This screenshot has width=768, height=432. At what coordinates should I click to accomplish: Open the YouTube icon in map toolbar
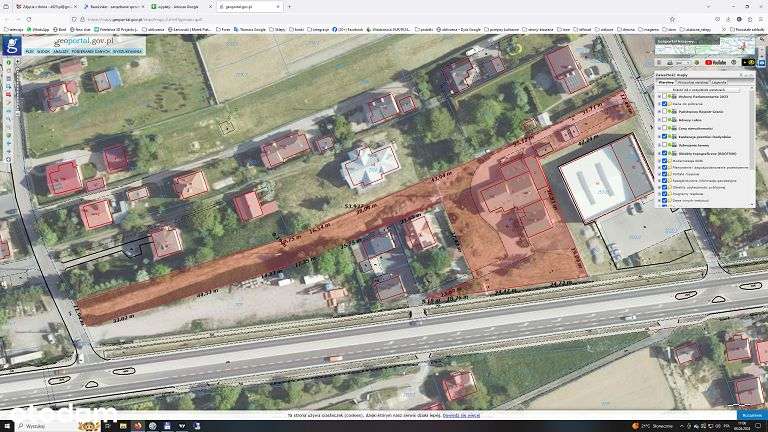716,62
